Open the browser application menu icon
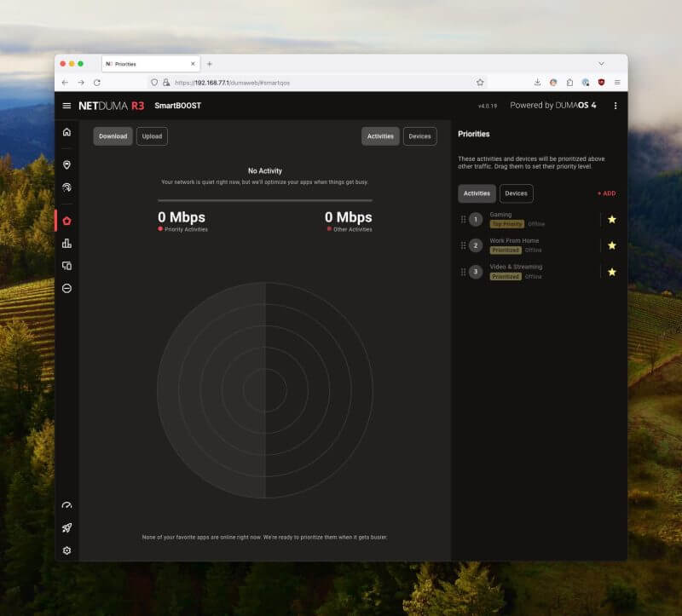Screen dimensions: 682x616 (x=617, y=83)
